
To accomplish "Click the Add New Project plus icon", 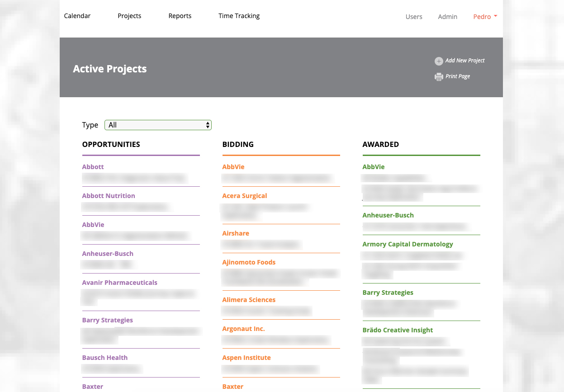I will 439,61.
